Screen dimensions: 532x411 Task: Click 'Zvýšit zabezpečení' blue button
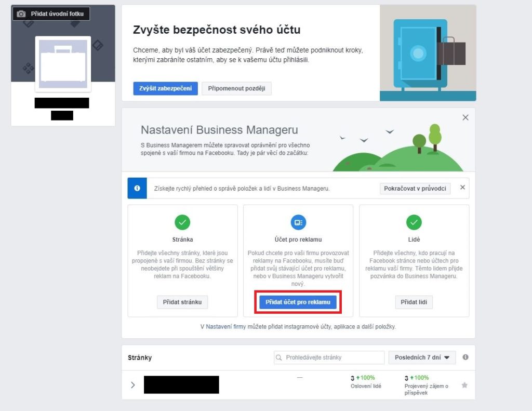[165, 88]
